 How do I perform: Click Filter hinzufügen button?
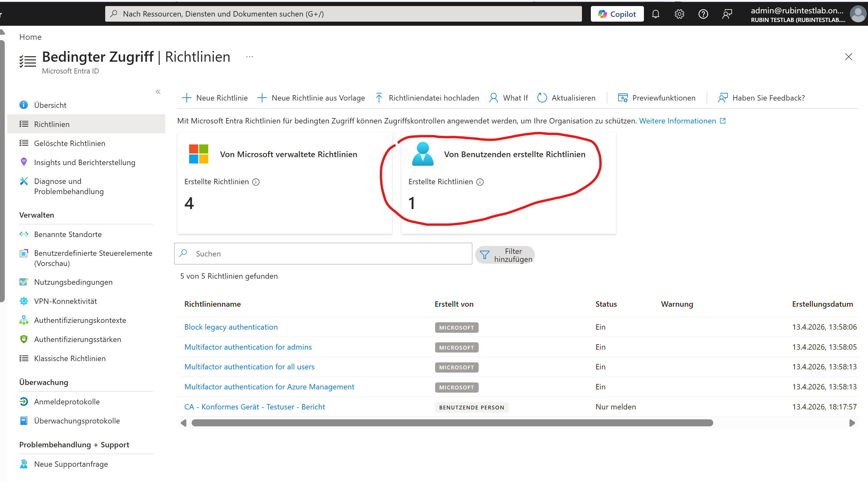point(505,255)
